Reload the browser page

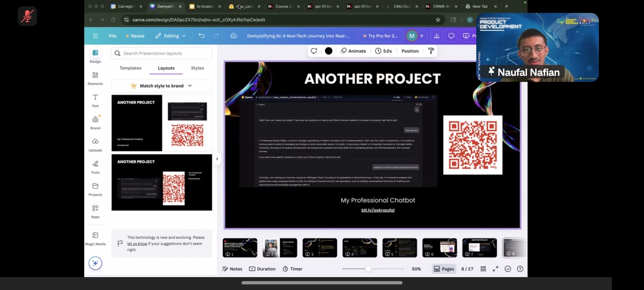click(x=113, y=20)
